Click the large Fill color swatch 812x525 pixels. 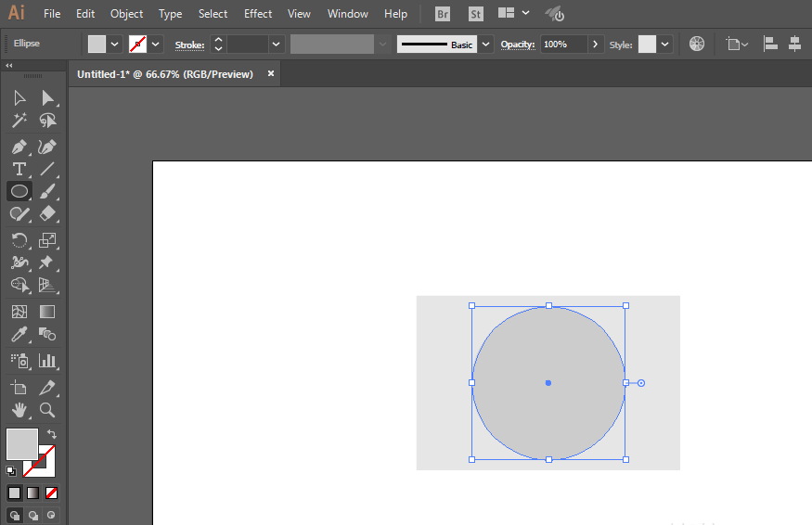click(22, 443)
